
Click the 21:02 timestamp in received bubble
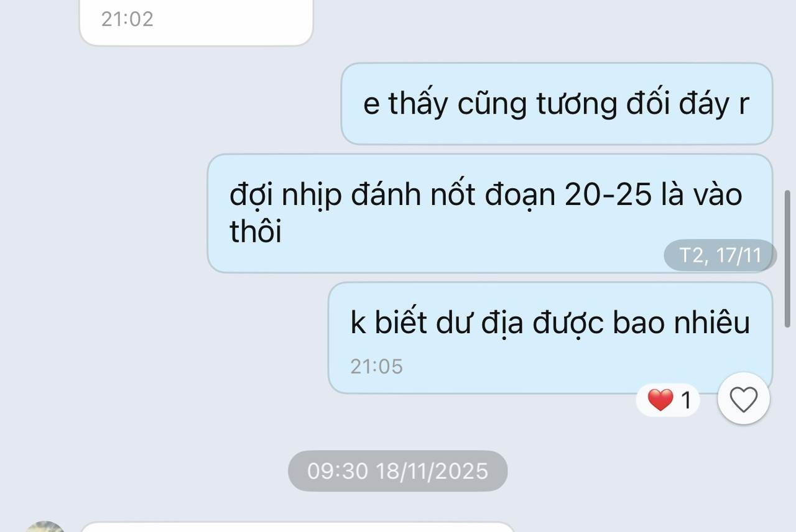pyautogui.click(x=127, y=19)
